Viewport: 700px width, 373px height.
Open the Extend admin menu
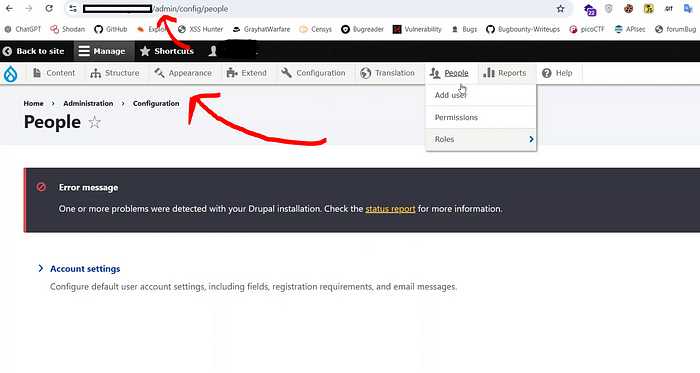tap(247, 73)
